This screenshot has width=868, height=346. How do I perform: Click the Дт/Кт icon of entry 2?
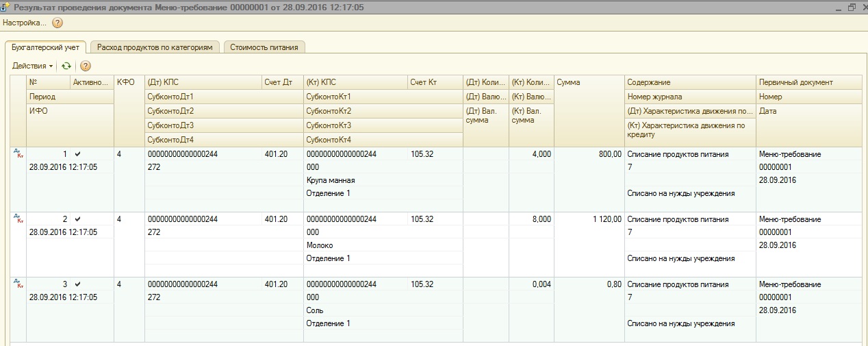click(x=19, y=219)
